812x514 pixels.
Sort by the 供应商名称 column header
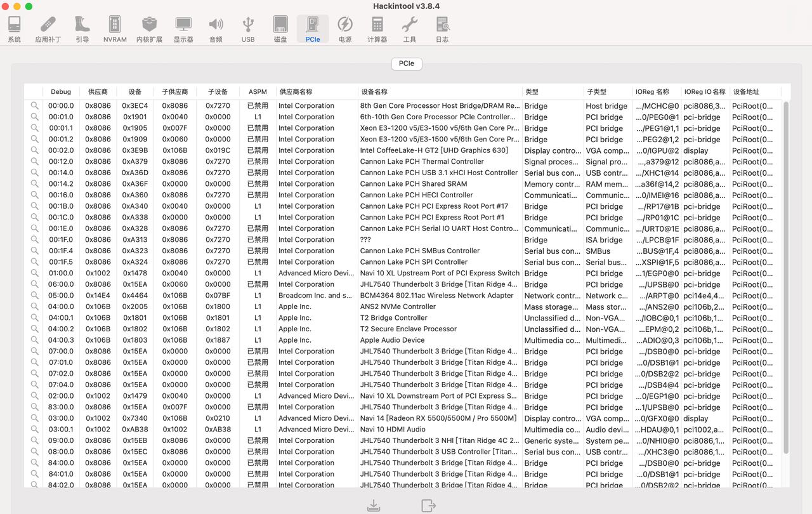coord(317,92)
